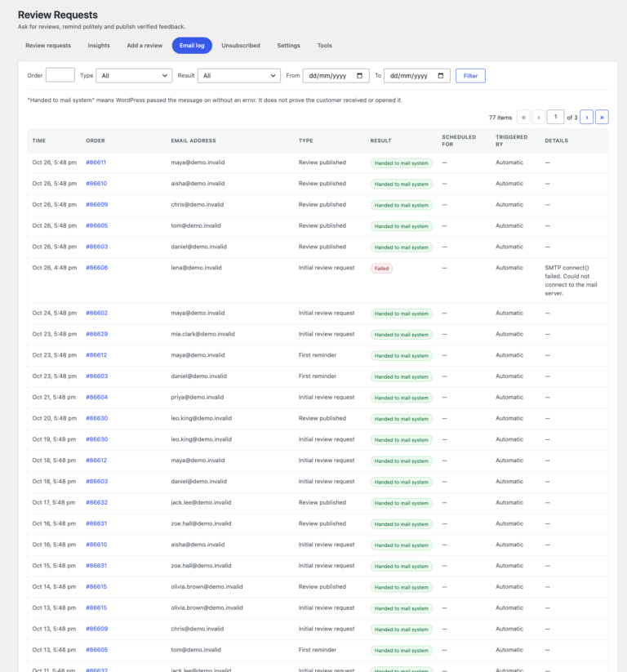The width and height of the screenshot is (627, 672).
Task: Open the To date calendar picker icon
Action: (441, 76)
